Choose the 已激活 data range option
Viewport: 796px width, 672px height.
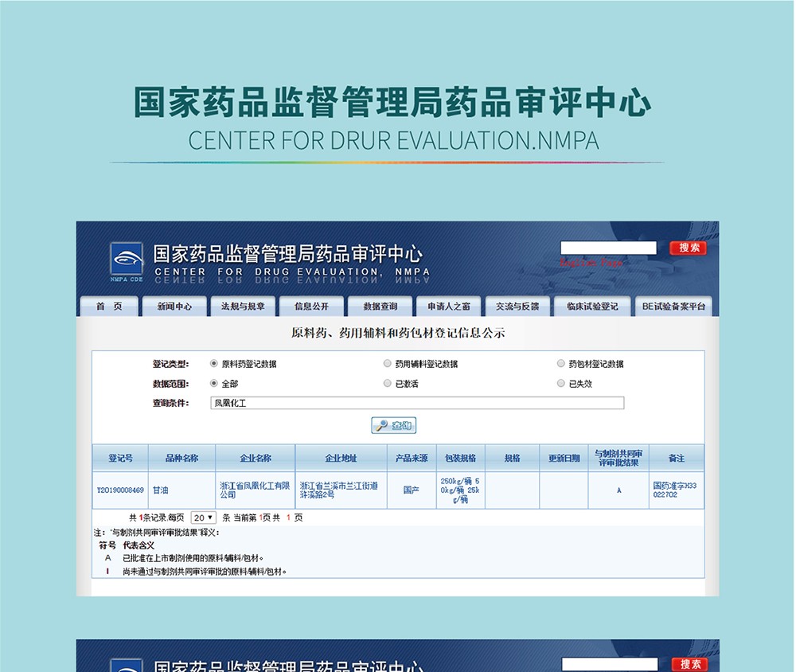pos(388,384)
